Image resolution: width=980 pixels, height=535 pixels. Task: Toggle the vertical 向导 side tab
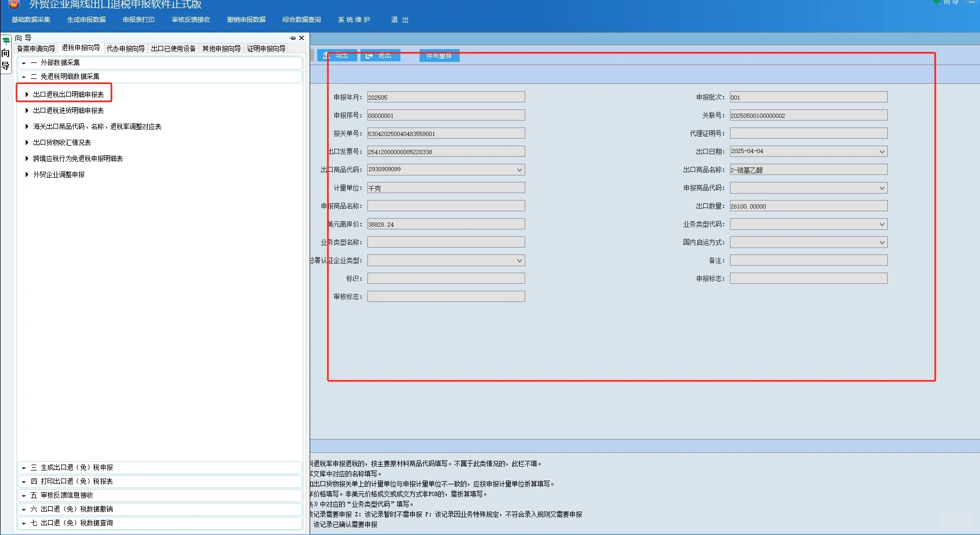click(6, 54)
